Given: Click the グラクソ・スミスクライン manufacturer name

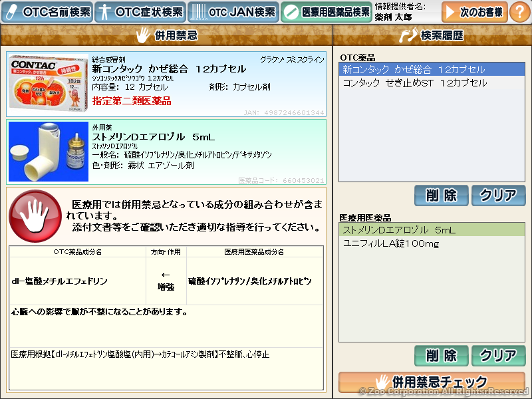Looking at the screenshot, I should click(292, 60).
